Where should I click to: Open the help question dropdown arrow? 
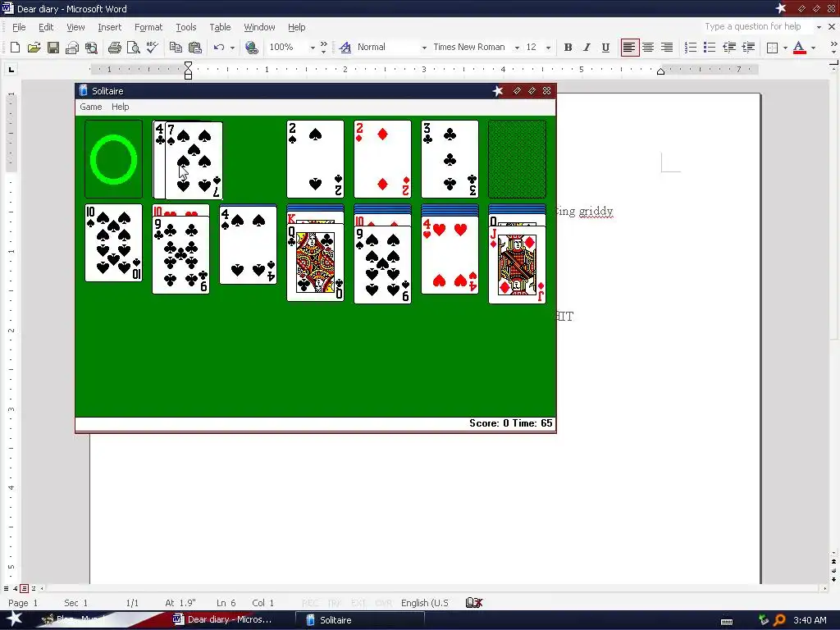click(819, 27)
